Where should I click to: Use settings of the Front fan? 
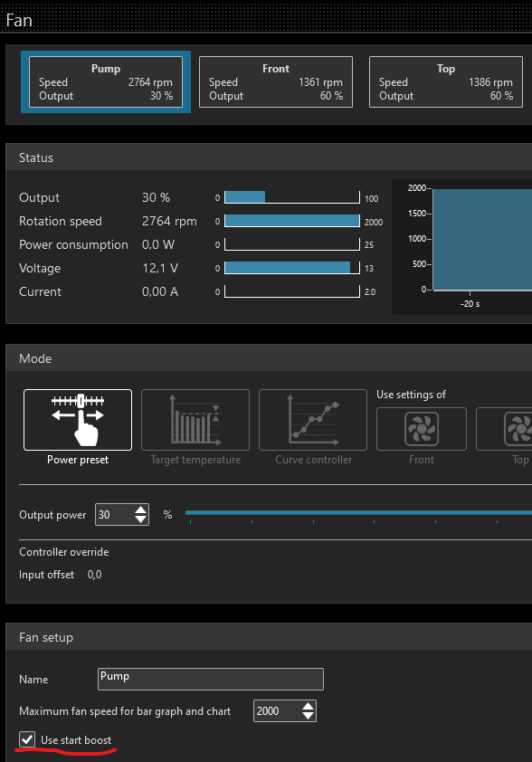tap(422, 429)
